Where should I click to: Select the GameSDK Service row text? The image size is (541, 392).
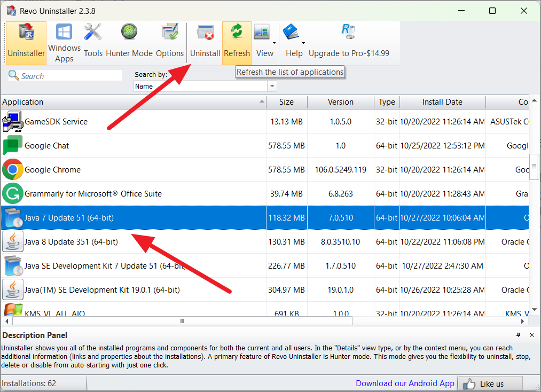coord(56,121)
